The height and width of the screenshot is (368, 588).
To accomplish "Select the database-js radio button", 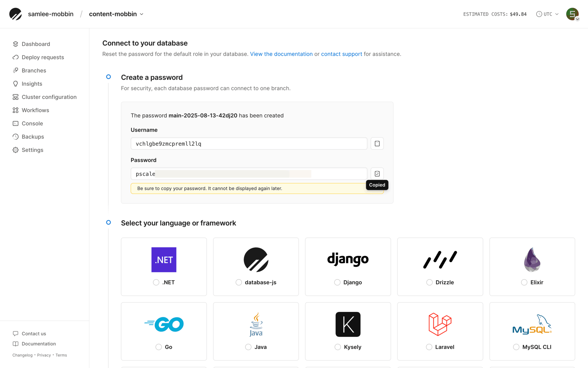I will [x=239, y=282].
